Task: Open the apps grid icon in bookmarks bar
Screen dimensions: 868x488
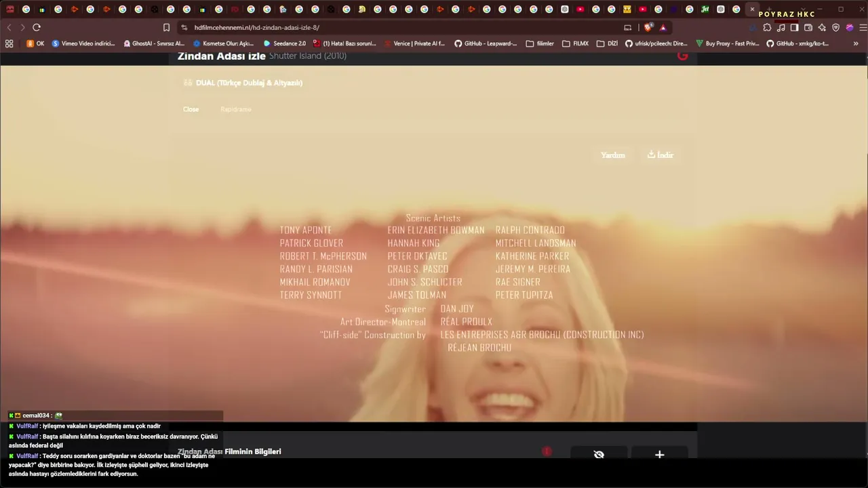Action: coord(9,43)
